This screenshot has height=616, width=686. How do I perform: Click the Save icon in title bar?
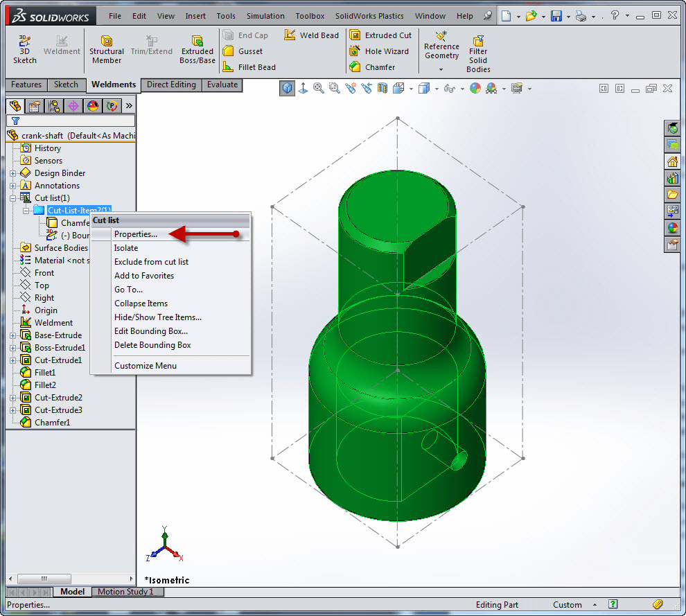pyautogui.click(x=556, y=16)
